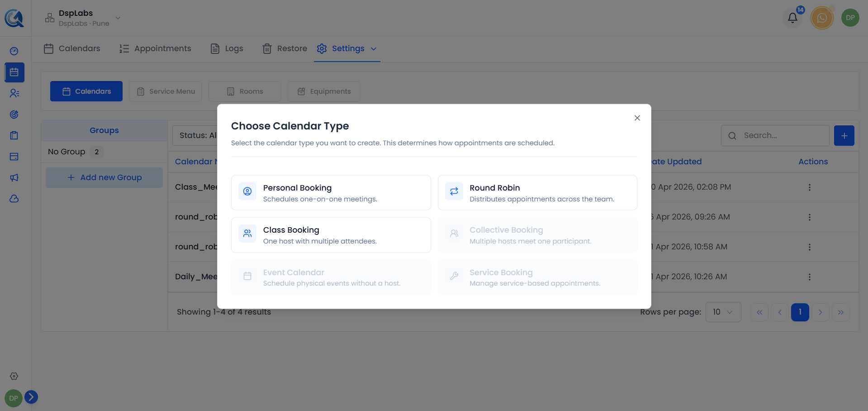Open Rows per page dropdown
Screen dimensions: 868x411
pyautogui.click(x=723, y=312)
